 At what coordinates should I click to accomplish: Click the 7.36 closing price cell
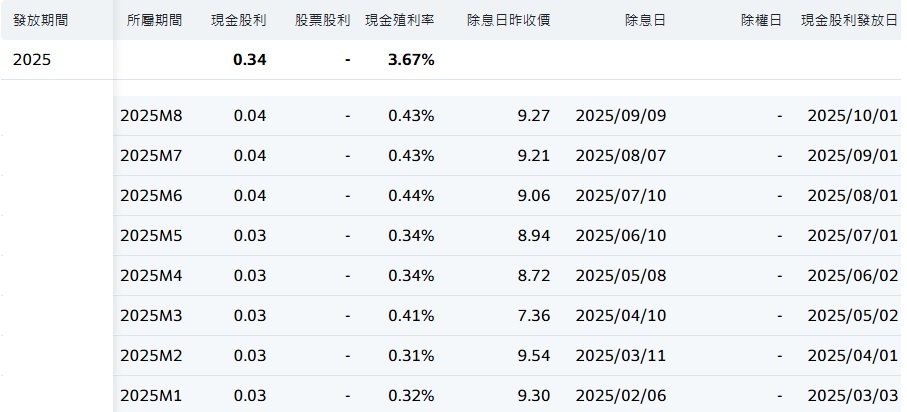pos(534,315)
